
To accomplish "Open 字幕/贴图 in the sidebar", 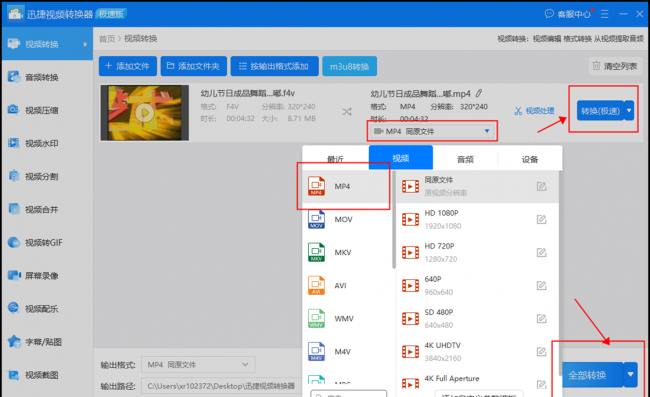I will [47, 342].
